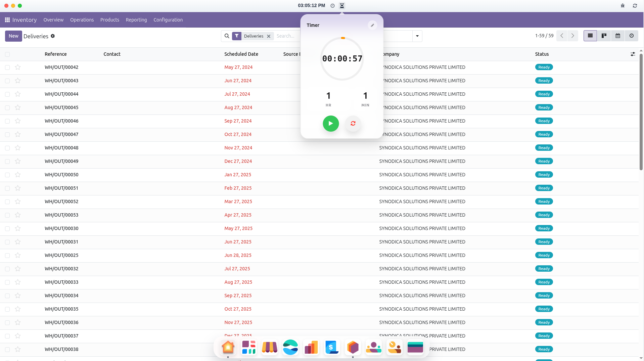Tick checkbox for WH/OUT/00049
Screen dimensions: 644x361
[7, 162]
